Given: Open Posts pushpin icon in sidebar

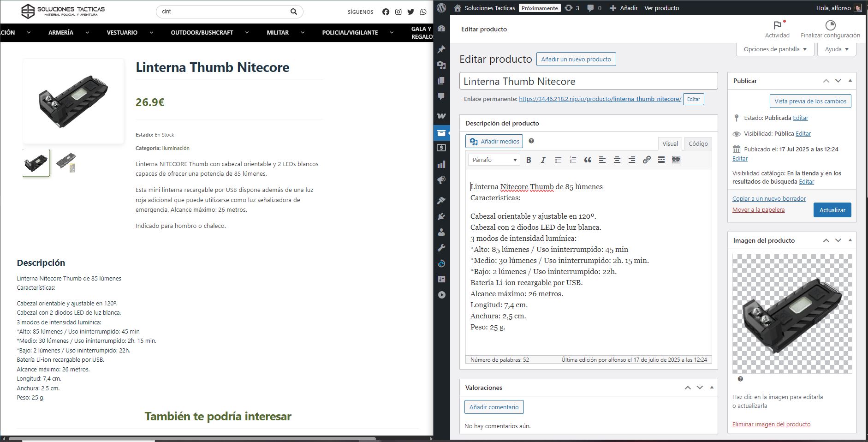Looking at the screenshot, I should point(441,49).
